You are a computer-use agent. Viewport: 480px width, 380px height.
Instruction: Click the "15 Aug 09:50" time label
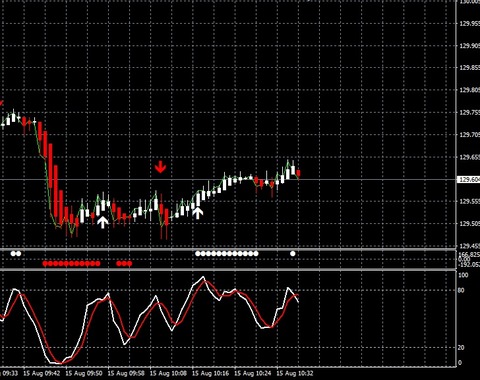click(84, 373)
